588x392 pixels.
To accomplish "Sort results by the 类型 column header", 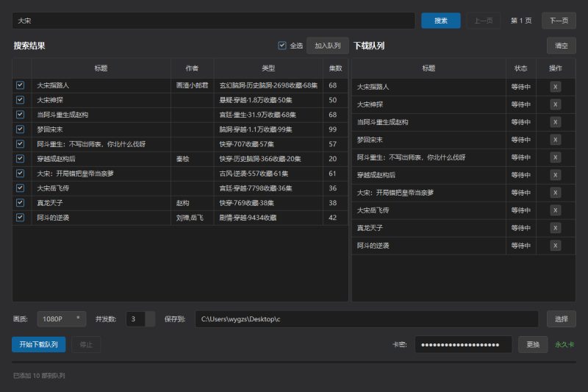I will click(x=268, y=68).
